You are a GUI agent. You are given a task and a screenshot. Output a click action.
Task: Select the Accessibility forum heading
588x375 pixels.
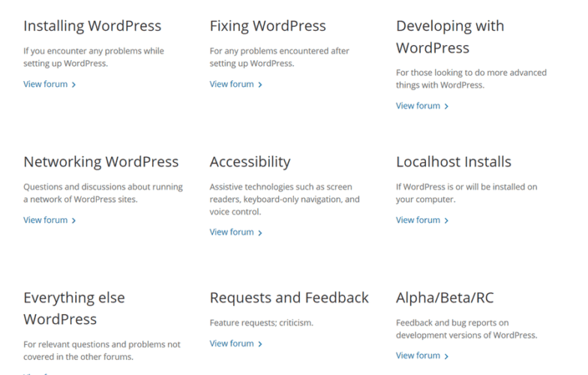(250, 162)
